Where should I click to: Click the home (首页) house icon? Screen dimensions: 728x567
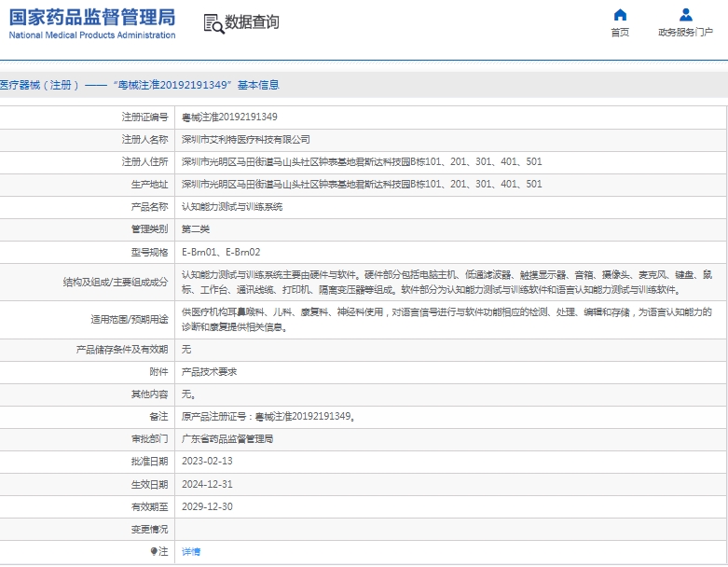point(620,15)
